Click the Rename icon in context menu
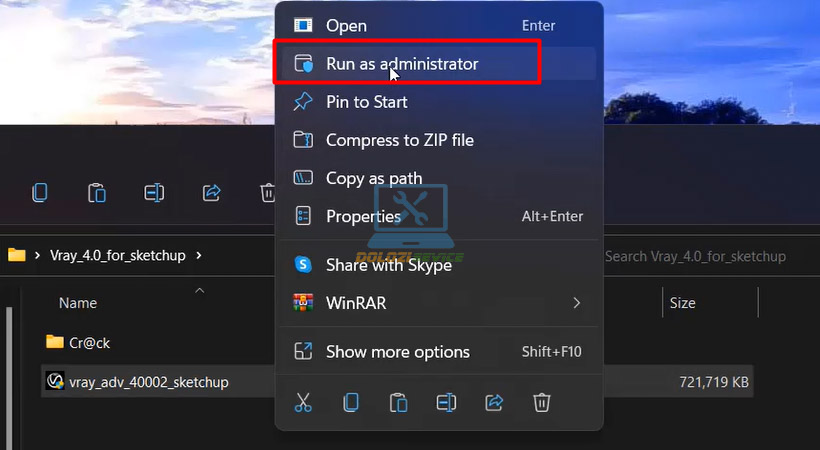The height and width of the screenshot is (450, 820). click(446, 402)
